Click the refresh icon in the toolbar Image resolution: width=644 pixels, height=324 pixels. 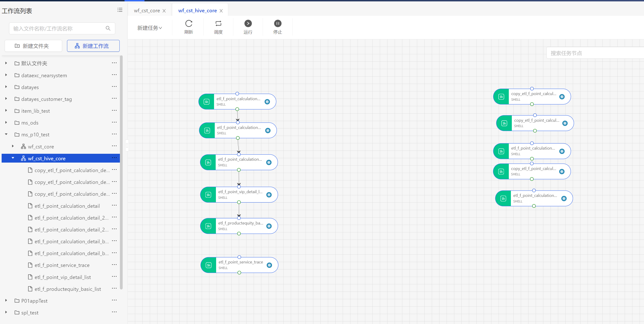(x=189, y=23)
